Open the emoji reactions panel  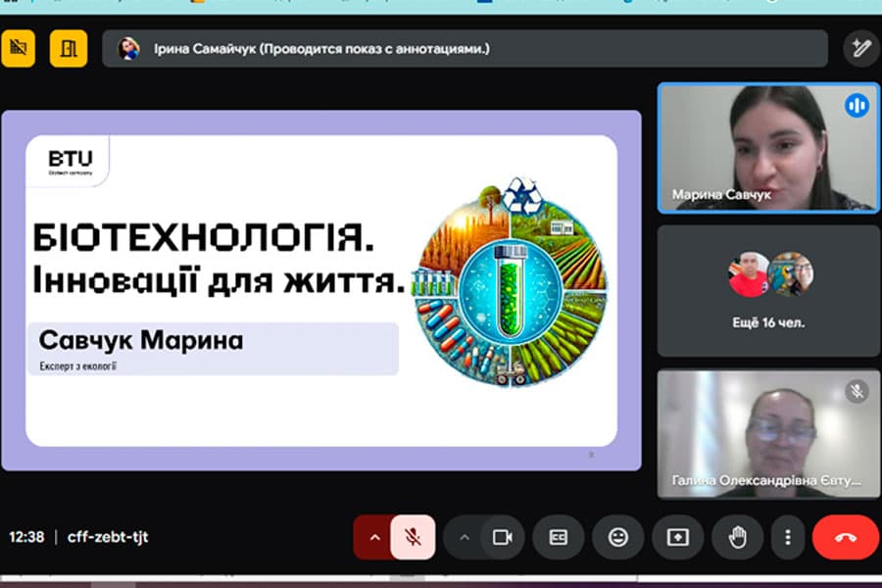click(619, 538)
